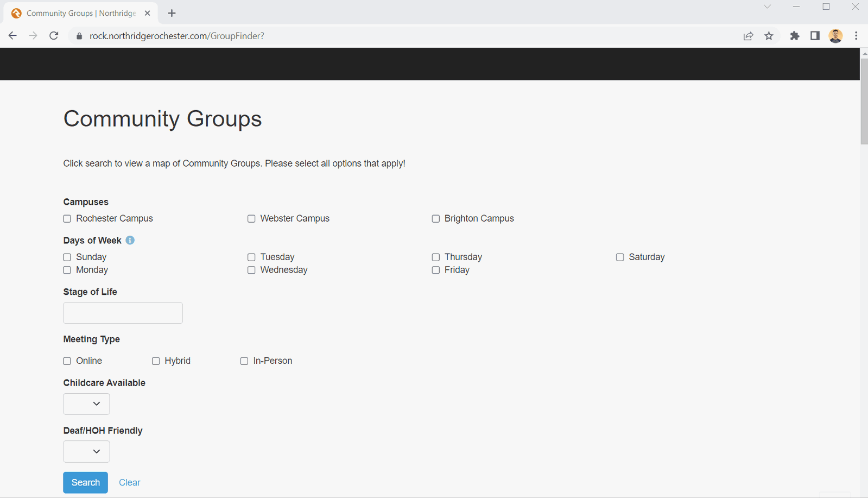Check the Online meeting type

[67, 361]
